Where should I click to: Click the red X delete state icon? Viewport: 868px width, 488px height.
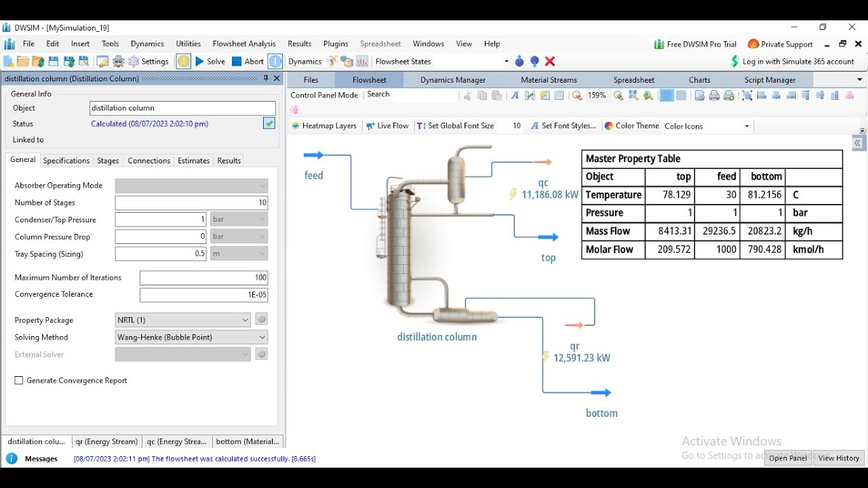click(550, 62)
